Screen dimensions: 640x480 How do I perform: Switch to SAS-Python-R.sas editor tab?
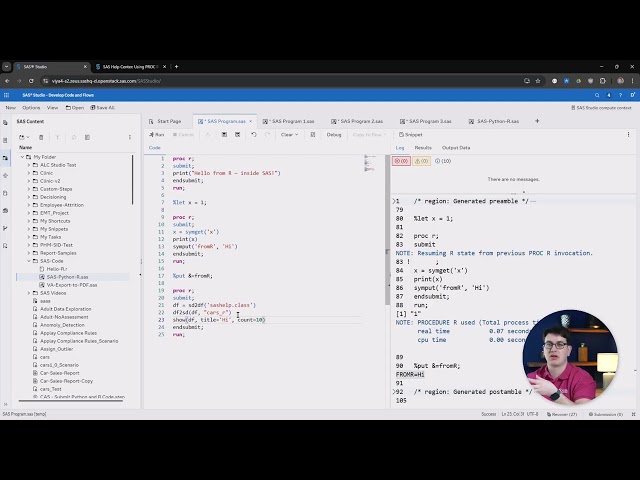[494, 121]
